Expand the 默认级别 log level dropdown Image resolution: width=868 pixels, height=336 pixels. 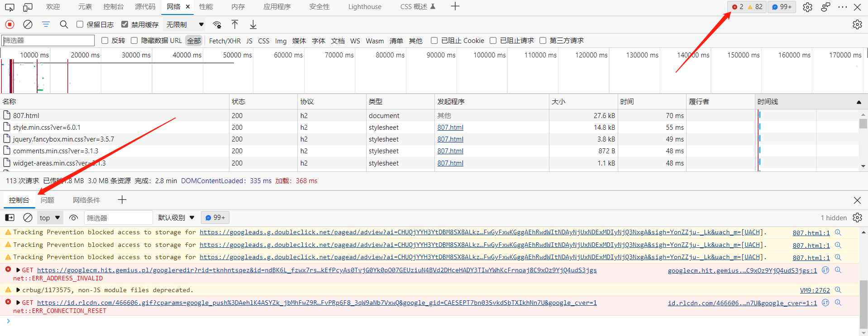coord(176,218)
